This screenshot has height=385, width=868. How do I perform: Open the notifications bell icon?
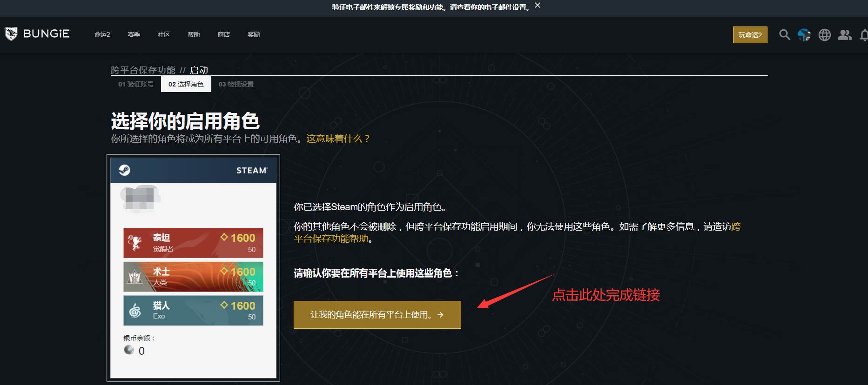click(x=864, y=35)
